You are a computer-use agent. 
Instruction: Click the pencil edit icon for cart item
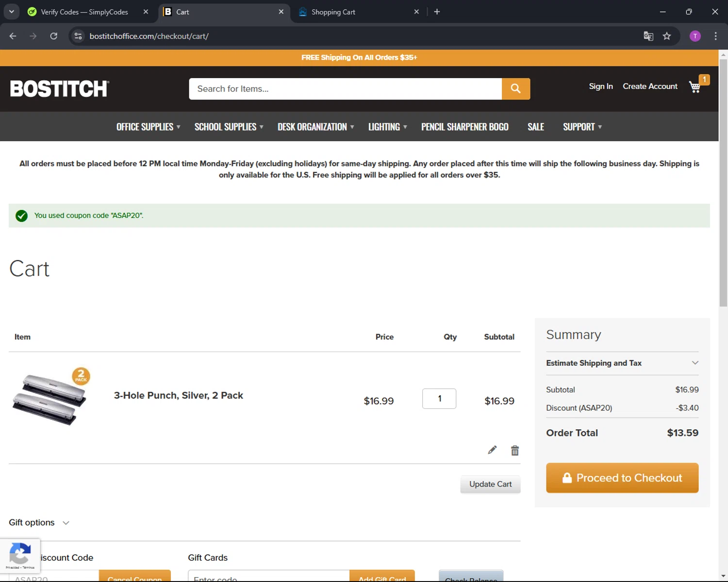(492, 450)
